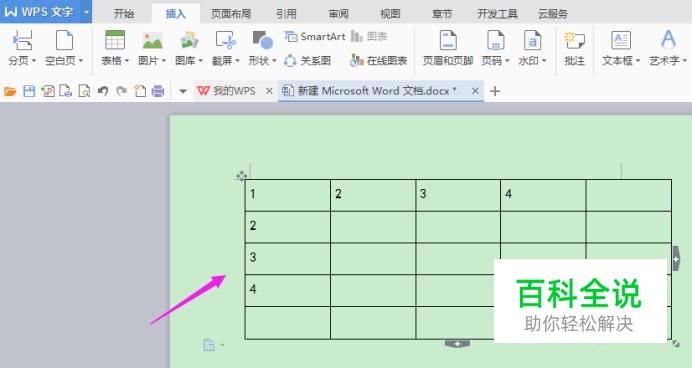Expand the 空白页 dropdown arrow
Screen dimensions: 692x368
(81, 60)
